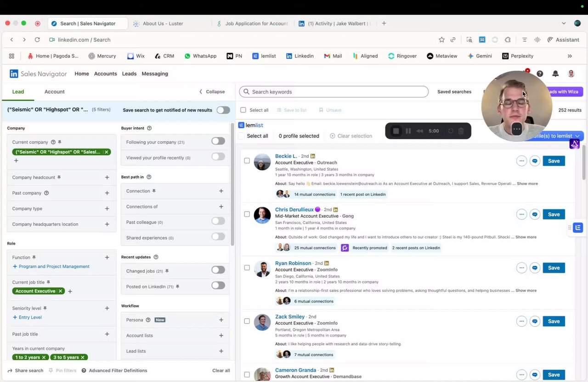Open the Accounts menu

(105, 73)
